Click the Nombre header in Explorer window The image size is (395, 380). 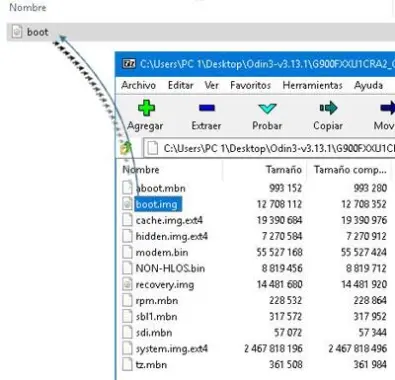[x=28, y=7]
